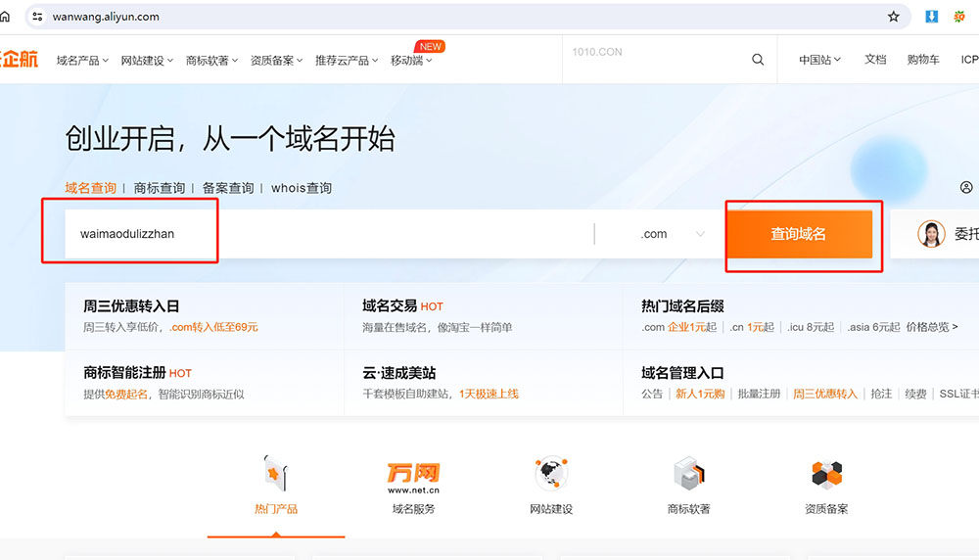Bookmark this page with the star icon
Viewport: 979px width, 560px height.
(x=894, y=17)
